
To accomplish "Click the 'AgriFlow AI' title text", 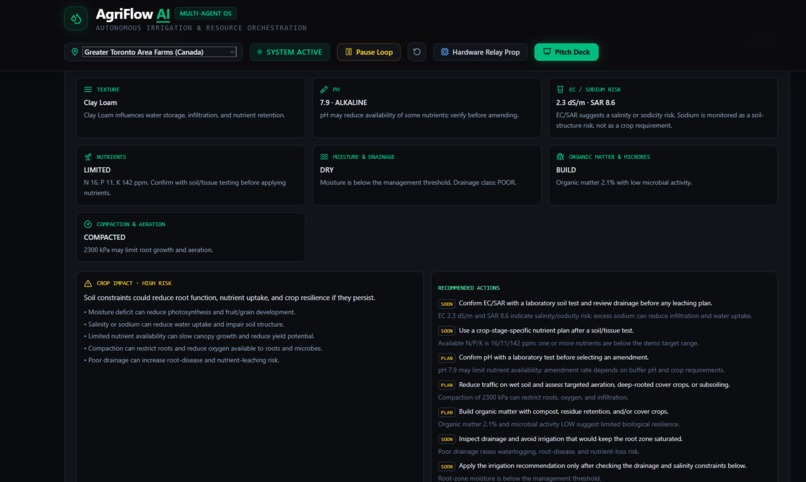I will click(x=133, y=14).
